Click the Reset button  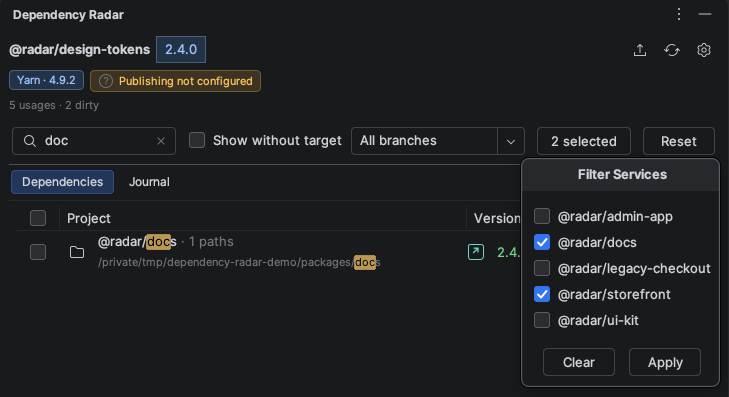pyautogui.click(x=679, y=141)
